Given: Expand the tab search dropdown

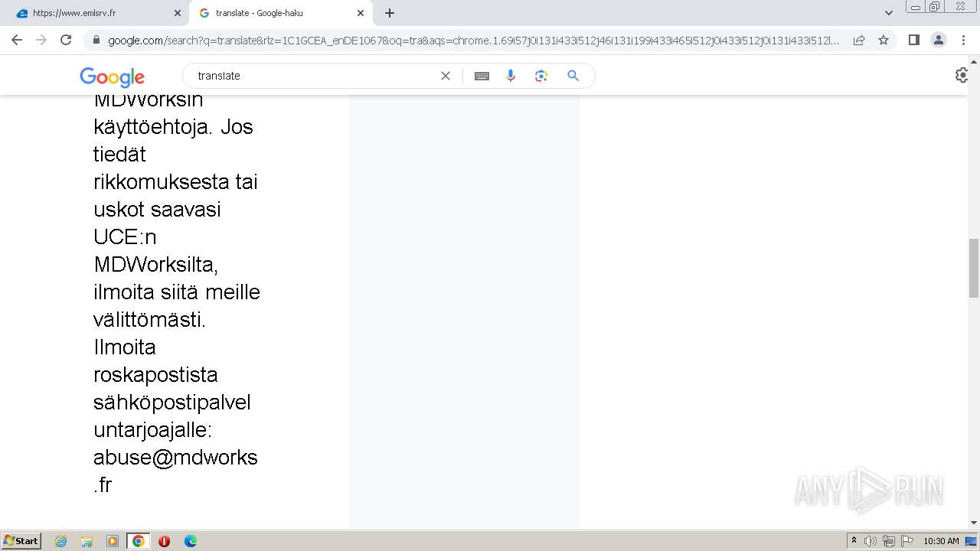Looking at the screenshot, I should tap(889, 13).
